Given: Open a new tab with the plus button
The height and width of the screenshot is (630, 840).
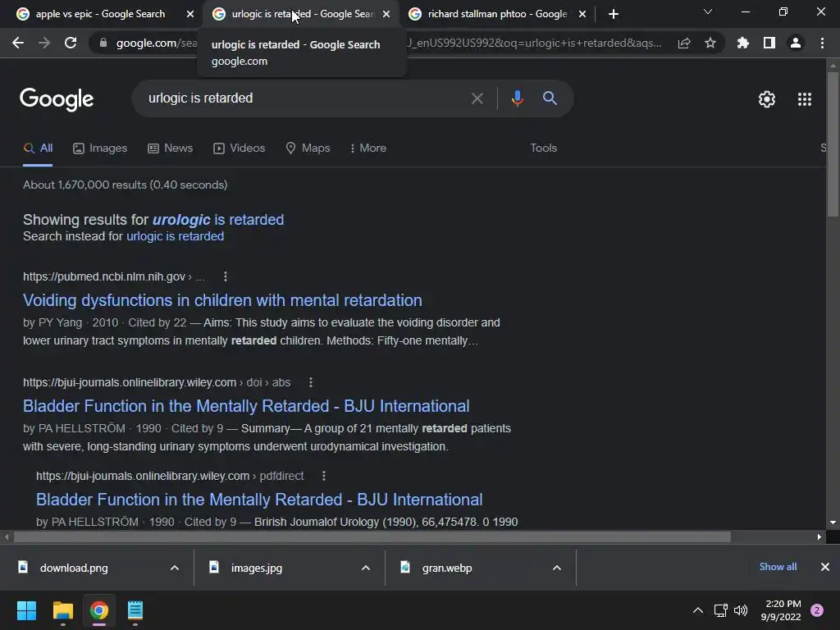Looking at the screenshot, I should coord(614,14).
